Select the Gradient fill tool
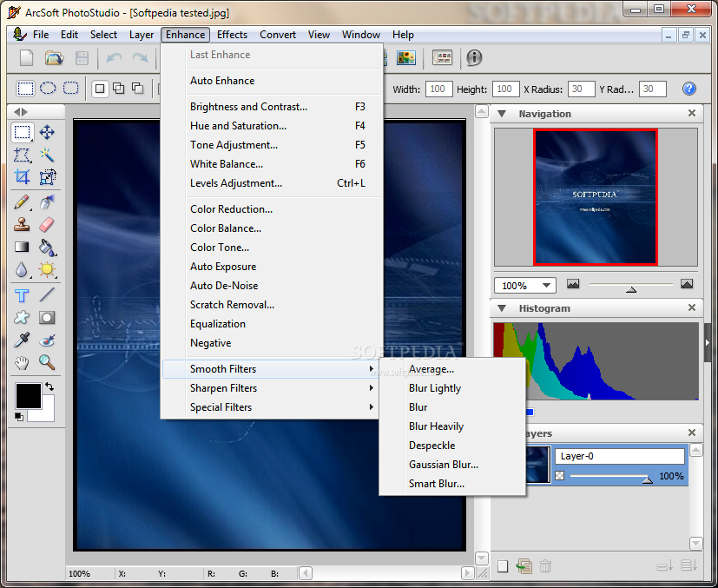 tap(22, 248)
